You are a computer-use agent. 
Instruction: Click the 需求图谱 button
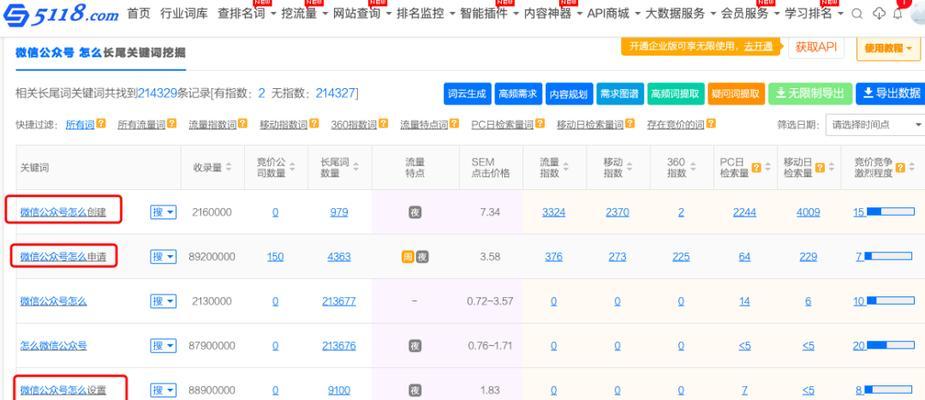tap(620, 94)
